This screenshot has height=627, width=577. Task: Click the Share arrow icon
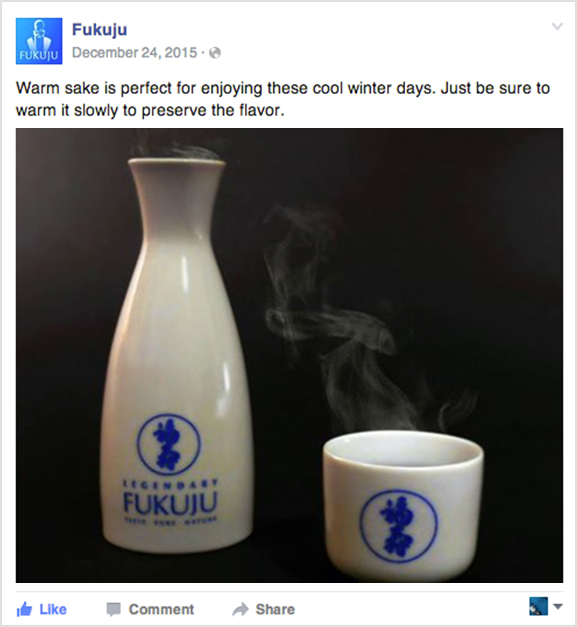coord(240,610)
